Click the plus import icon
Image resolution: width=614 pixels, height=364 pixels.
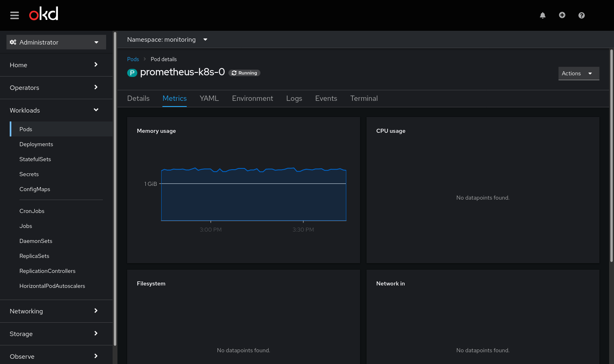(562, 15)
